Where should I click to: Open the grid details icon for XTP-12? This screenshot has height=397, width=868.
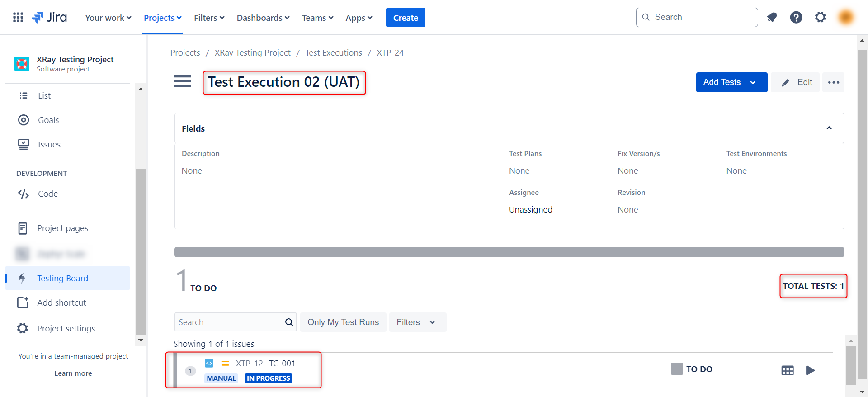click(x=787, y=370)
